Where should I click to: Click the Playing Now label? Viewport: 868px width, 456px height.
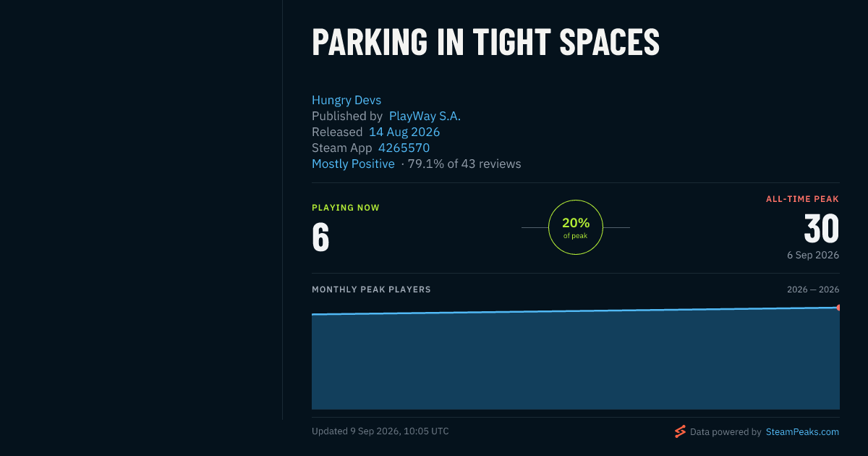[346, 208]
